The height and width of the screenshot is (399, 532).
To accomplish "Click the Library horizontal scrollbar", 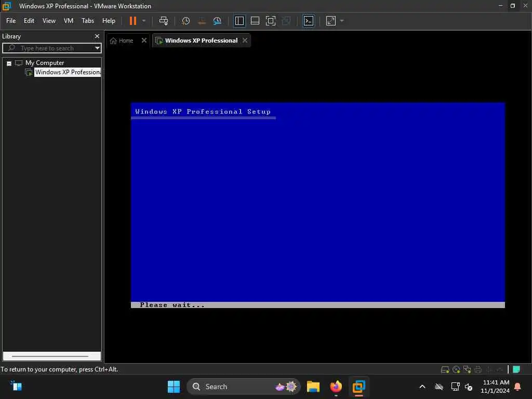I will (50, 356).
